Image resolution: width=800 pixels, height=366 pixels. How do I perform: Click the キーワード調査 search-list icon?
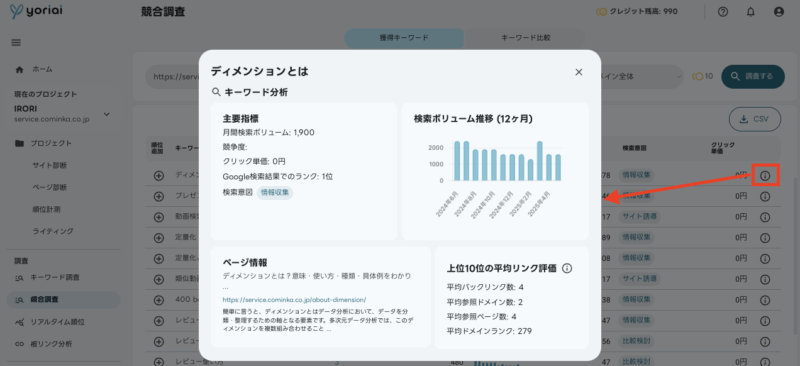(x=20, y=278)
